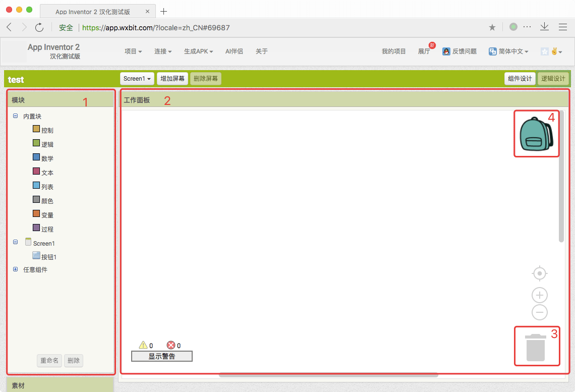575x392 pixels.
Task: Open the 变量 blocks drawer
Action: [47, 215]
